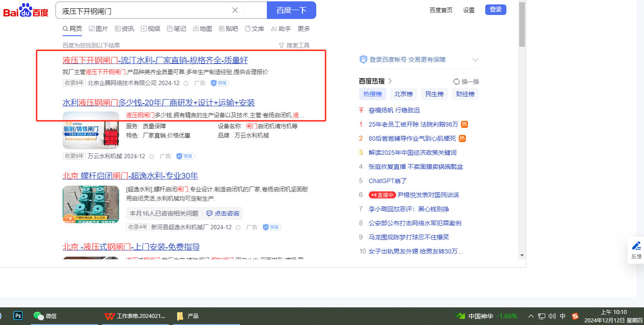
Task: Expand ad options arrow beside 新河县超逸水利机械厂
Action: point(238,228)
